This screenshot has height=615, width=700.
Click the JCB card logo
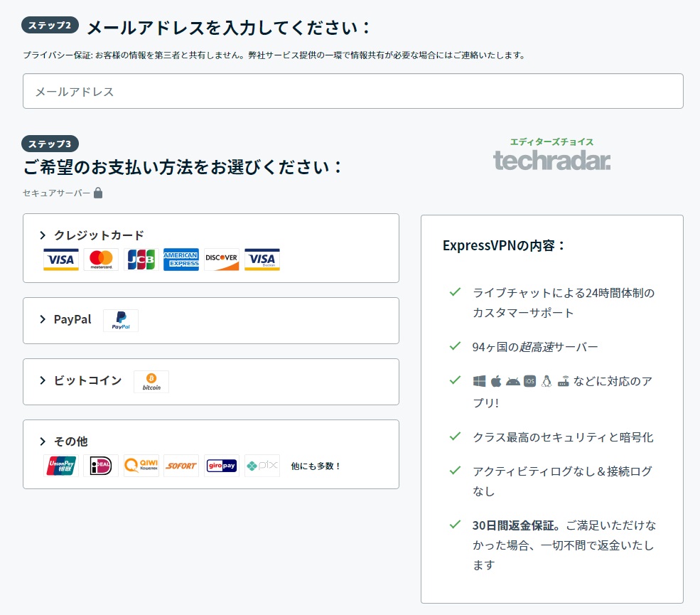(x=141, y=260)
